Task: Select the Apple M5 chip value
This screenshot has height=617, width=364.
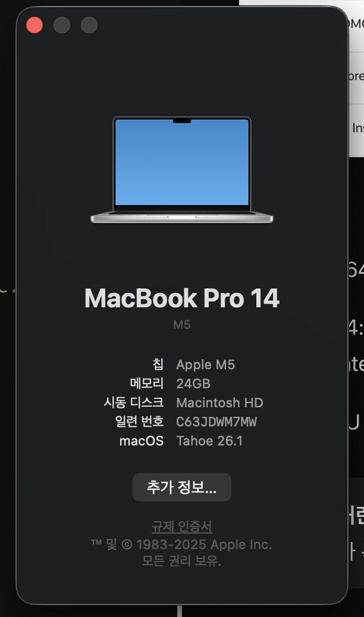Action: 206,364
